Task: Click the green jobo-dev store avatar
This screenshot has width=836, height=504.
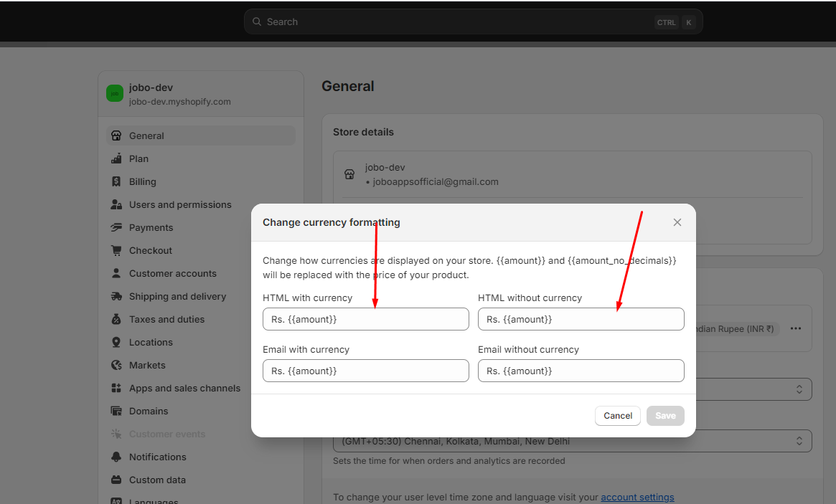Action: [115, 93]
